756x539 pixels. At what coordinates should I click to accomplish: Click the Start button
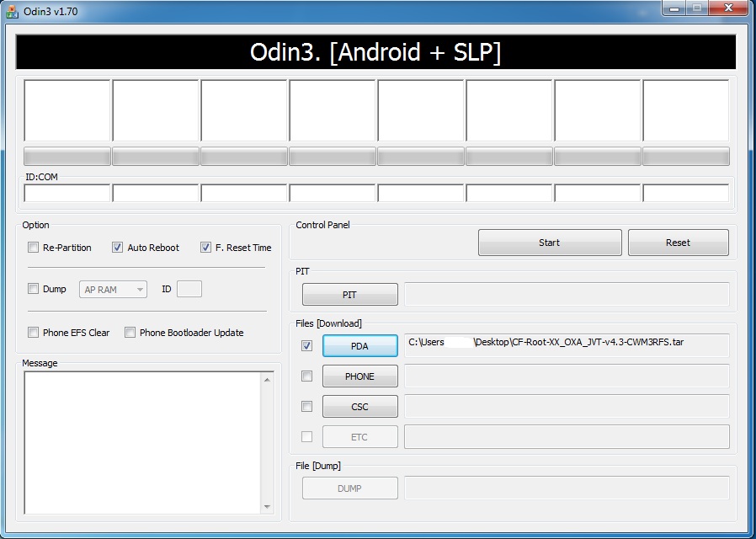click(x=550, y=243)
